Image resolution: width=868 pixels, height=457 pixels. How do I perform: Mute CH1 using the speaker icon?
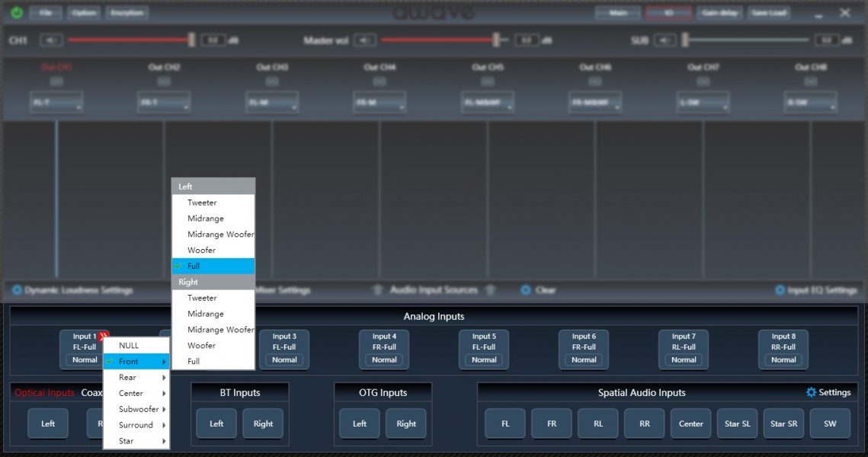(x=51, y=40)
